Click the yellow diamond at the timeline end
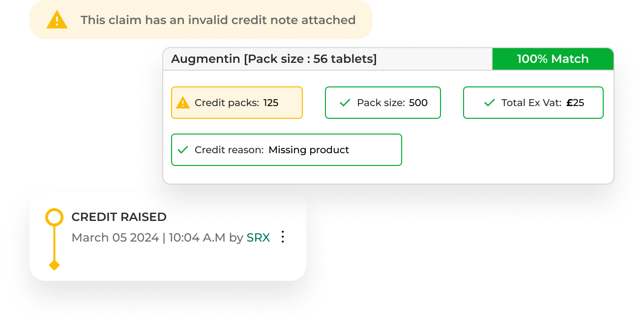 54,265
